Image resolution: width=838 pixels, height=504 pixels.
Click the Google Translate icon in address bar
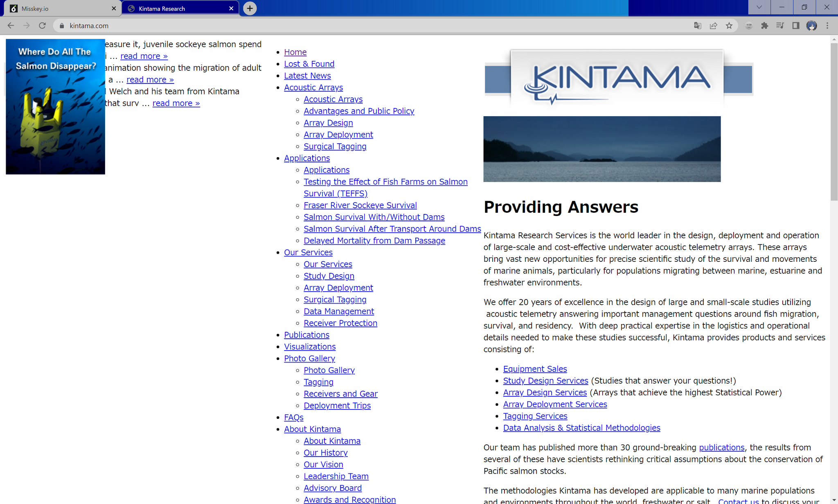click(x=698, y=26)
